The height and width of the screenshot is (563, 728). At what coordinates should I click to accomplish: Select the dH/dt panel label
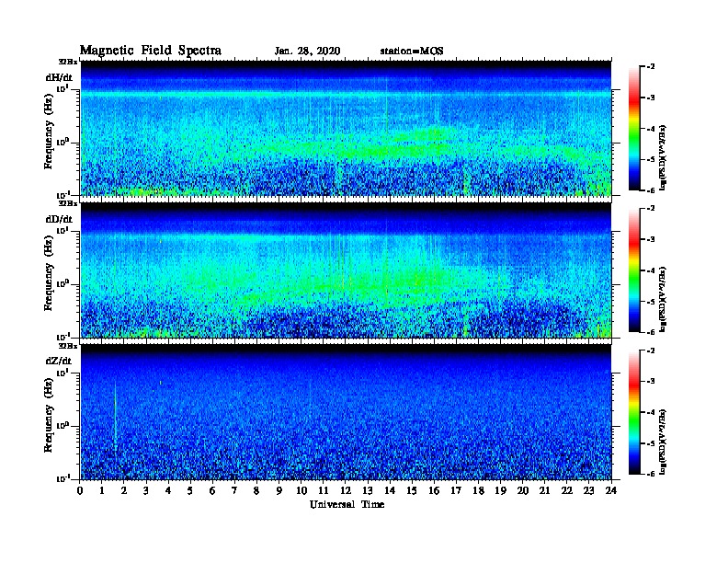point(59,77)
